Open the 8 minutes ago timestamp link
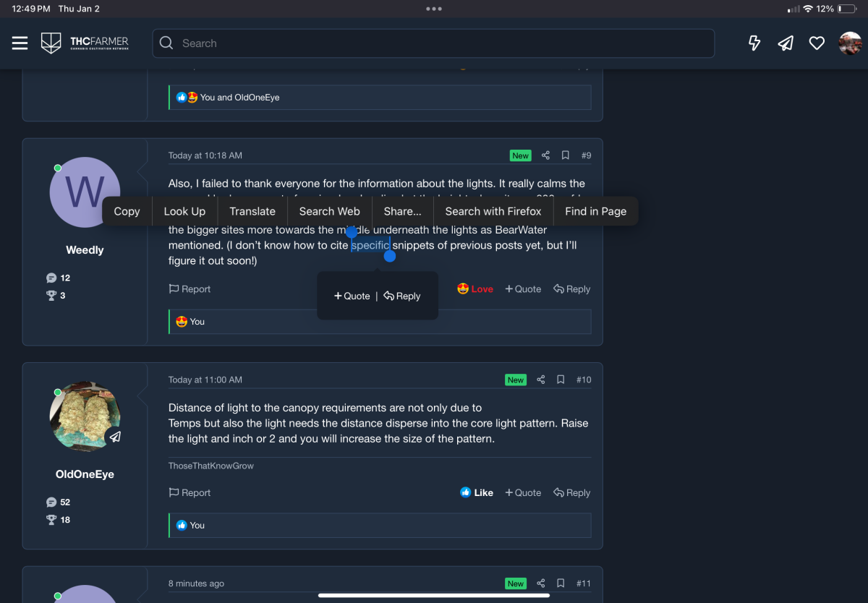 196,583
